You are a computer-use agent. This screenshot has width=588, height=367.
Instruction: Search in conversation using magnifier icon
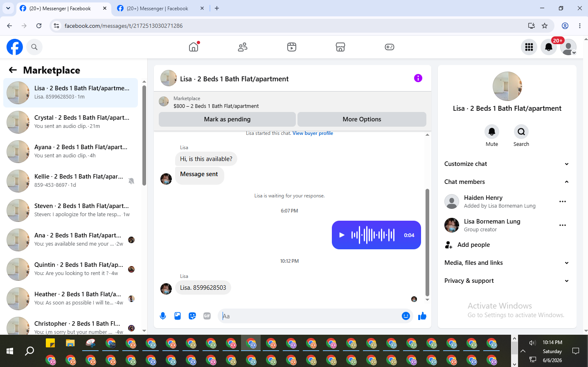click(x=521, y=132)
